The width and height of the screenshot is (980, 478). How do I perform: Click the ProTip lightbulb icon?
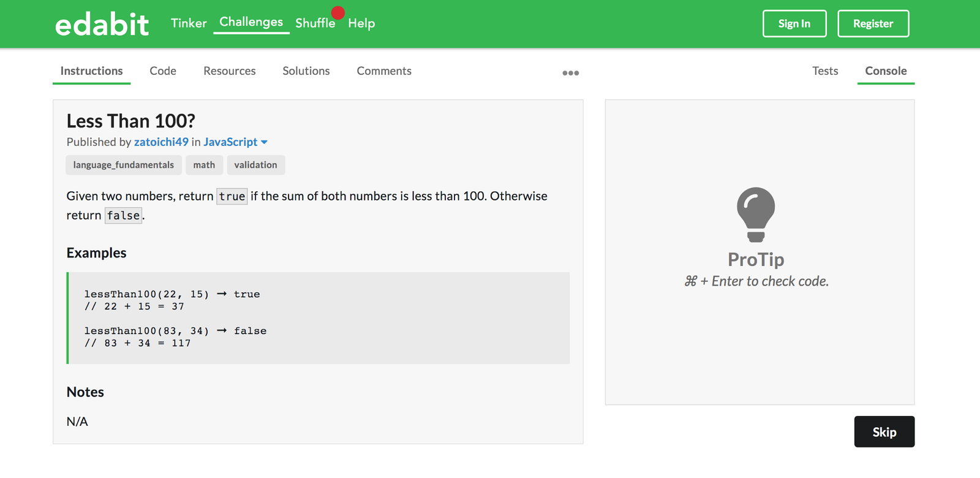tap(756, 214)
